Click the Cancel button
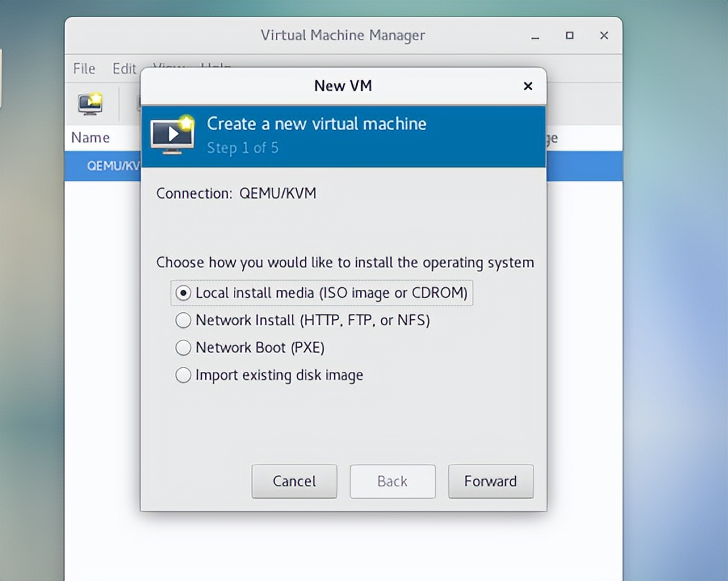Screen dimensions: 728x581 (294, 481)
